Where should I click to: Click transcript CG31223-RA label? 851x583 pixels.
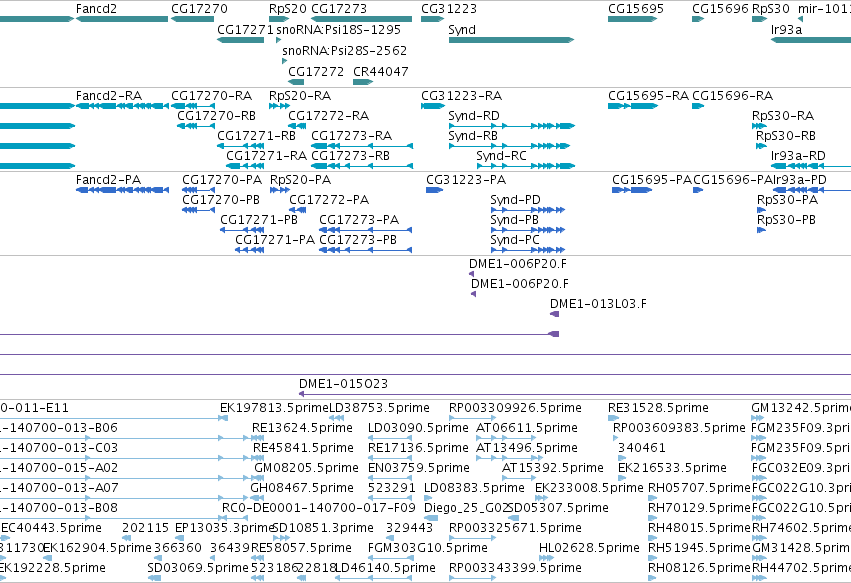pos(462,96)
